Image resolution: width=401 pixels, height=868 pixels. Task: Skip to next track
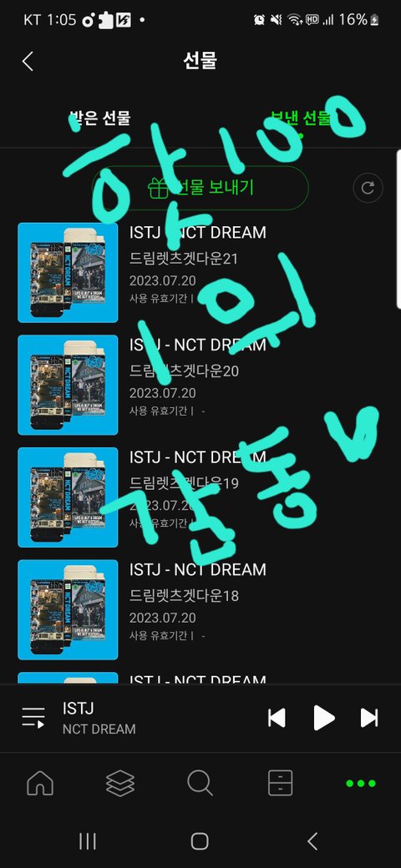[x=369, y=718]
